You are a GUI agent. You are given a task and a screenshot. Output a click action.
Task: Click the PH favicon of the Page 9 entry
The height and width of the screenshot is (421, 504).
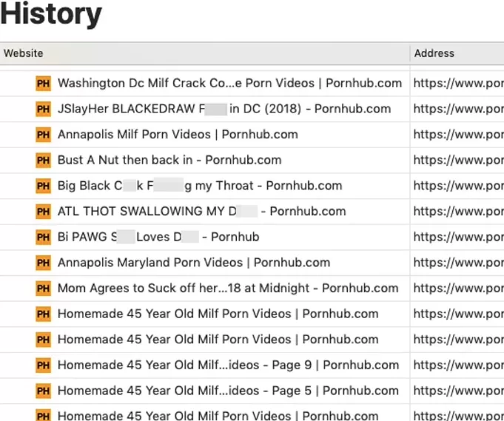pyautogui.click(x=43, y=366)
